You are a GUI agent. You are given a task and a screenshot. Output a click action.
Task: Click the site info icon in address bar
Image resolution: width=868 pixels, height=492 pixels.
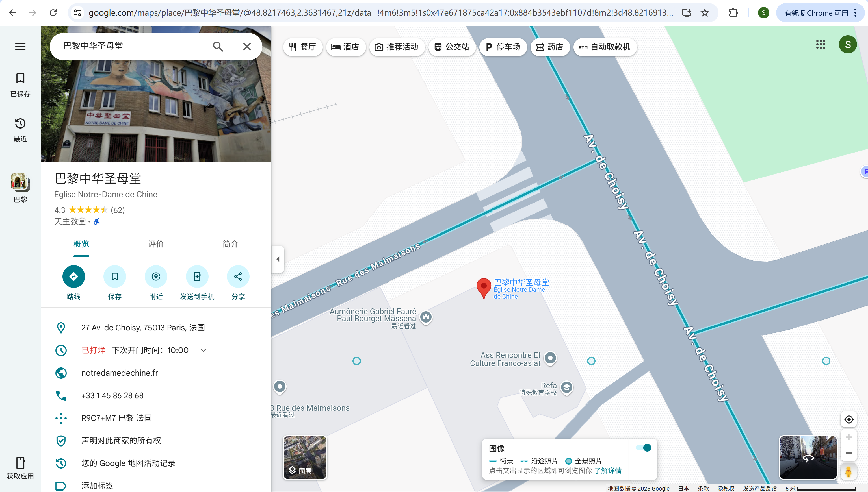click(77, 13)
